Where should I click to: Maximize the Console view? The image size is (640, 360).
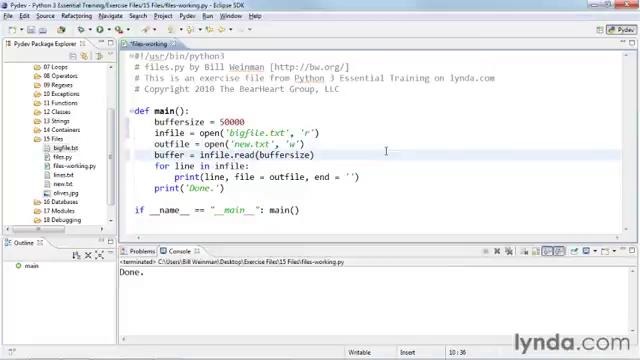[x=632, y=250]
